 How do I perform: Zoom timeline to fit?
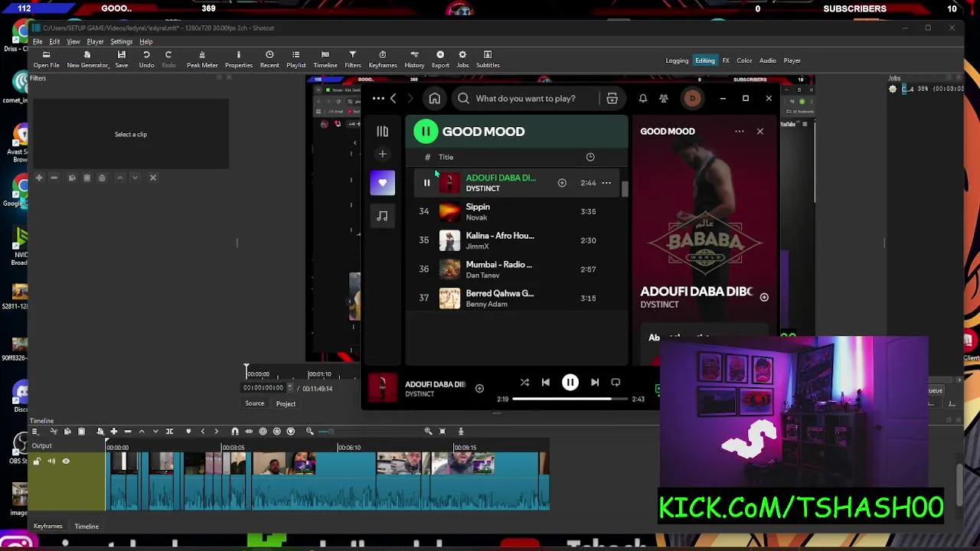pos(443,432)
